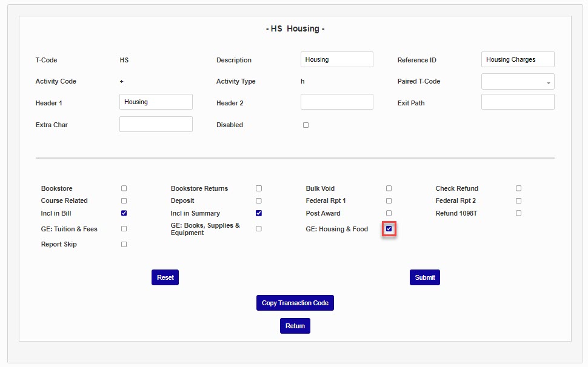
Task: Uncheck the Incl in Bill checkbox
Action: coord(124,213)
